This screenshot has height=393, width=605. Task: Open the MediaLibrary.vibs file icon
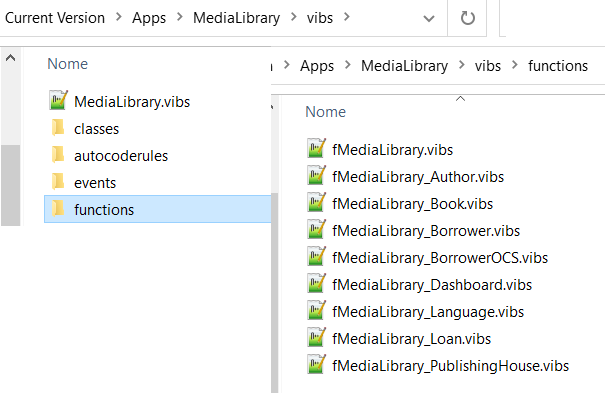[59, 100]
